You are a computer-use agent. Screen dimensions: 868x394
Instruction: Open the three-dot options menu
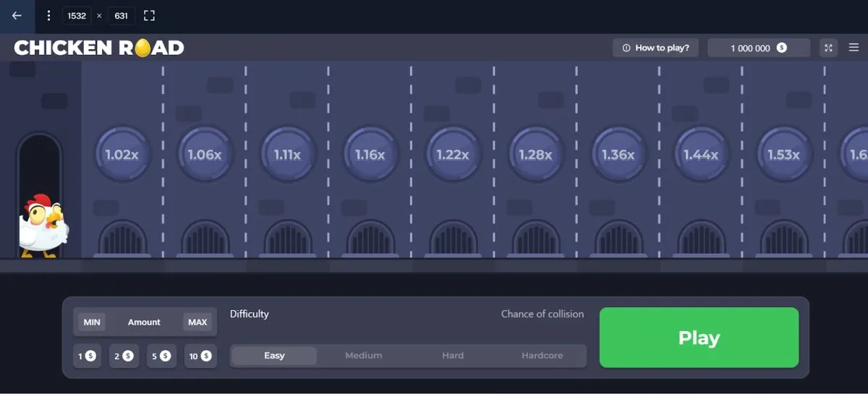coord(48,15)
